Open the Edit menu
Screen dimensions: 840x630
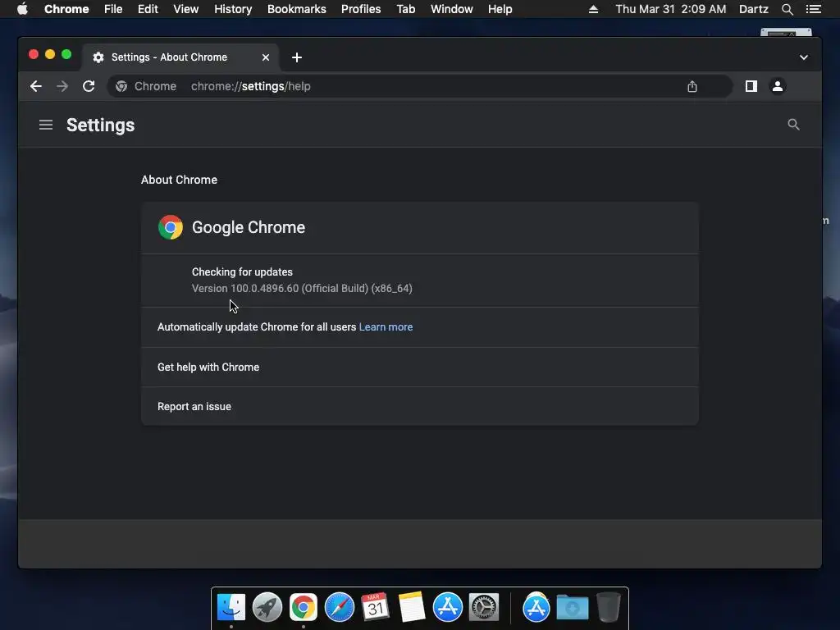click(148, 9)
